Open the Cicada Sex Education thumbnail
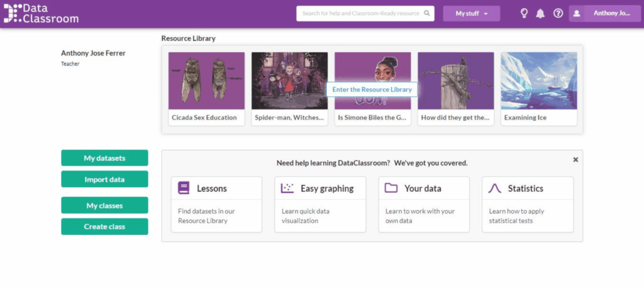 (206, 81)
